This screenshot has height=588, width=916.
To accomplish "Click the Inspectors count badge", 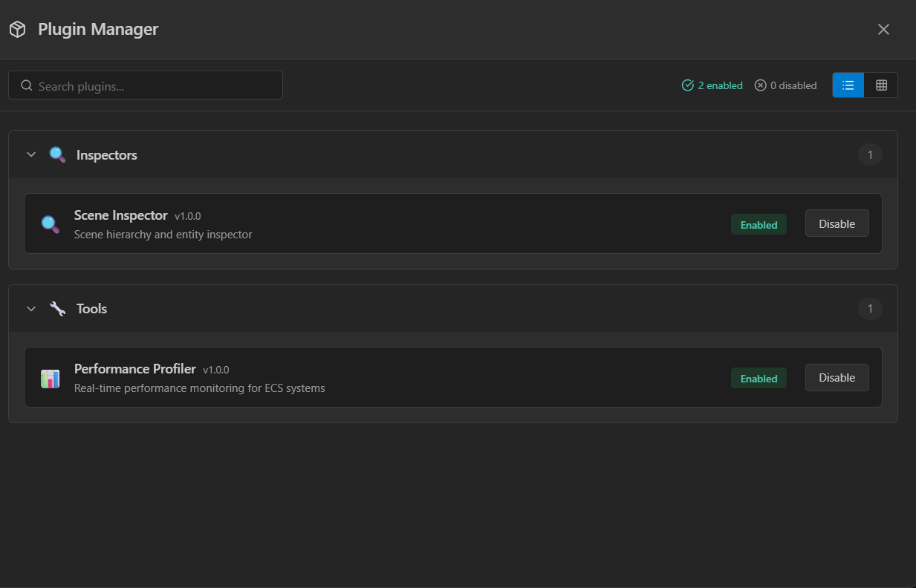I will click(870, 154).
